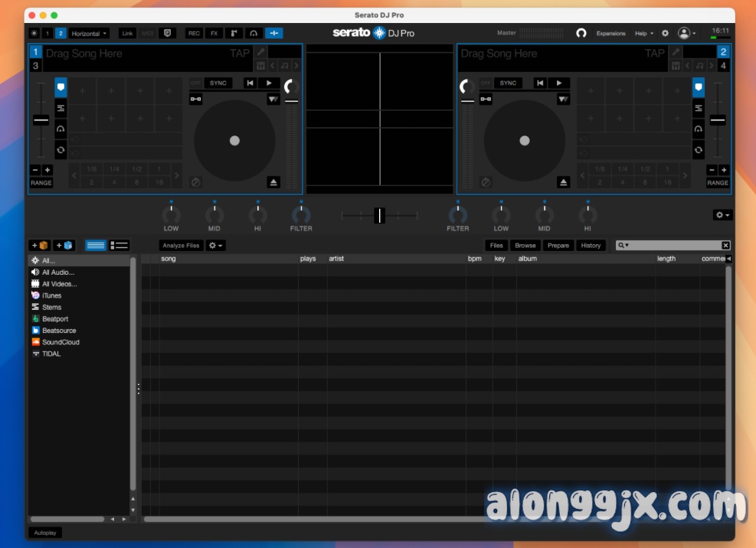
Task: Toggle Link mode in the top toolbar
Action: [x=127, y=33]
